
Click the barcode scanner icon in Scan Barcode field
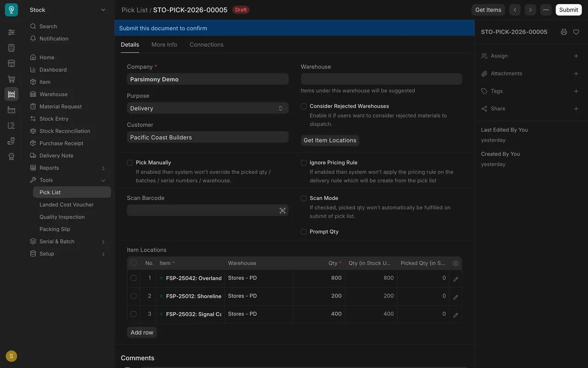(x=283, y=211)
